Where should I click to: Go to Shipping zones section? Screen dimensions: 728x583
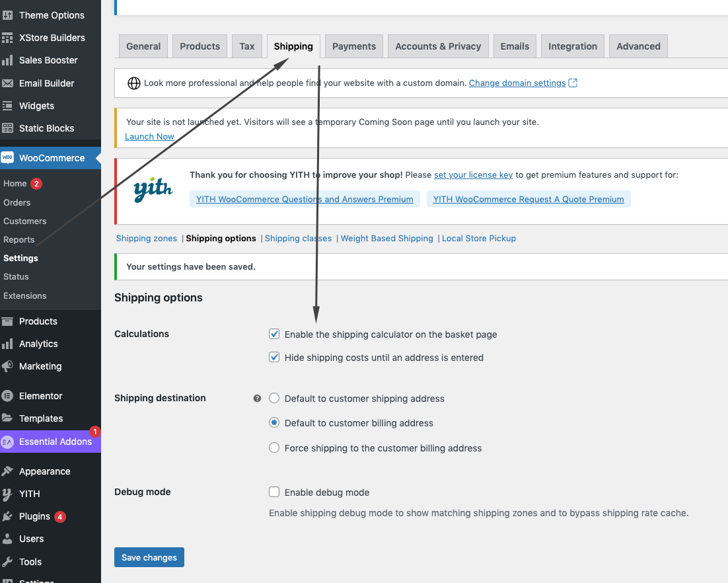146,239
